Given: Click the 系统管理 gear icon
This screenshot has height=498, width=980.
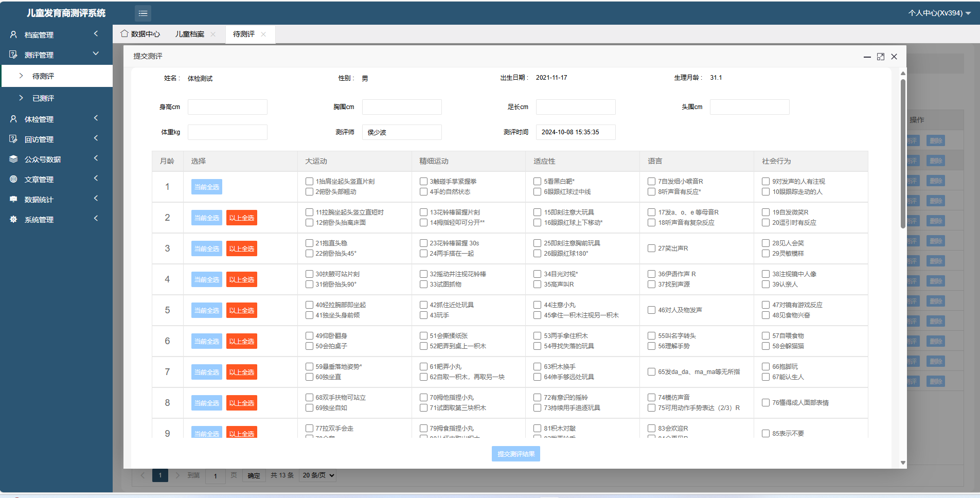Looking at the screenshot, I should [x=14, y=220].
